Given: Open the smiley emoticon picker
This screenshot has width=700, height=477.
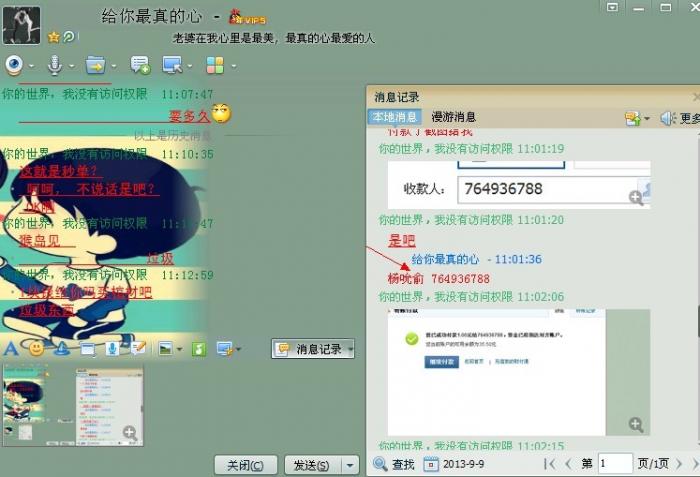Looking at the screenshot, I should 36,348.
